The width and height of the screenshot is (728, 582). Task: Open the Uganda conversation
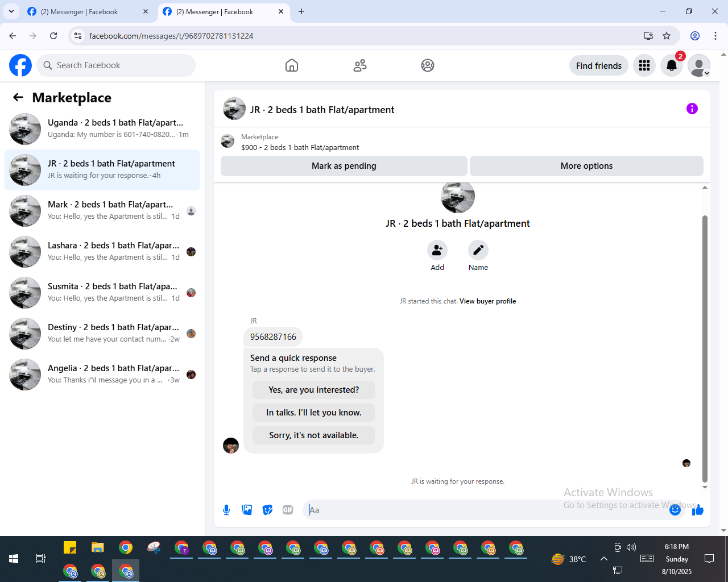tap(102, 129)
